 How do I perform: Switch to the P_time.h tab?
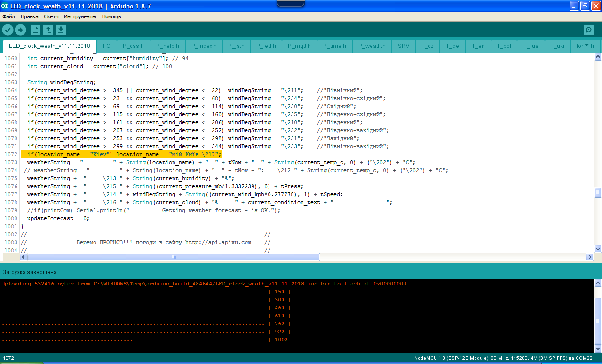334,46
